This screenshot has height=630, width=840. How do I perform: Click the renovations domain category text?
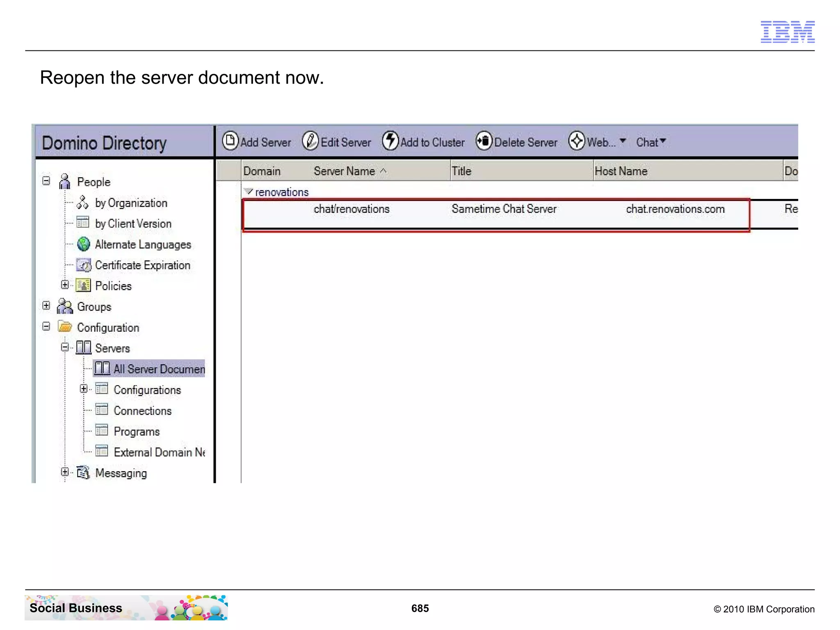(x=282, y=192)
